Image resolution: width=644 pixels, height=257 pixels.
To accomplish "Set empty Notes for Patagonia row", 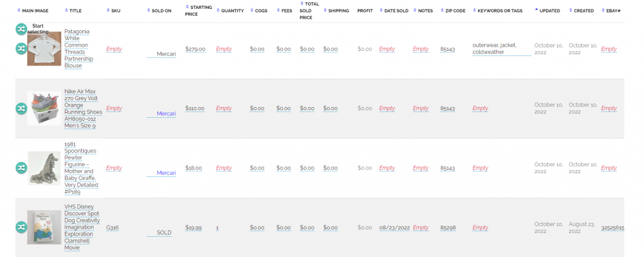I will point(421,49).
